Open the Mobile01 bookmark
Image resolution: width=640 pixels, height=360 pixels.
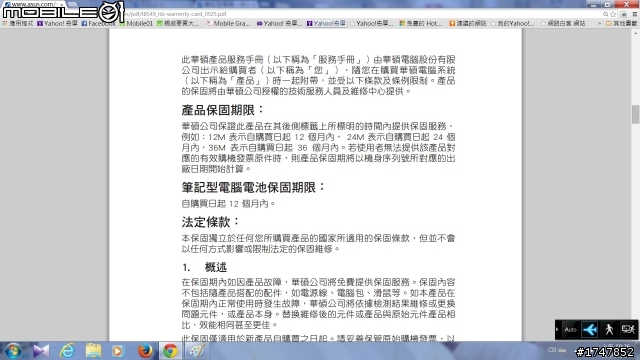click(x=136, y=23)
